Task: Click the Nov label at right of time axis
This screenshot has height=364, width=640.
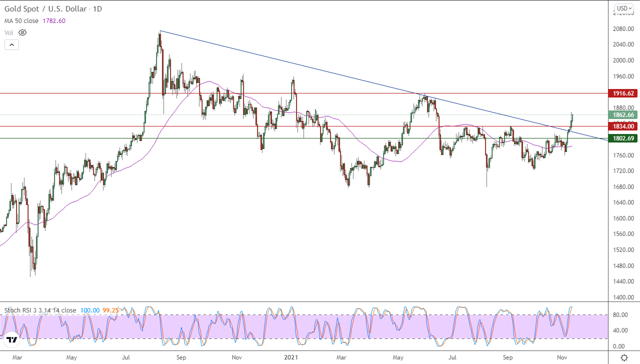Action: tap(562, 357)
